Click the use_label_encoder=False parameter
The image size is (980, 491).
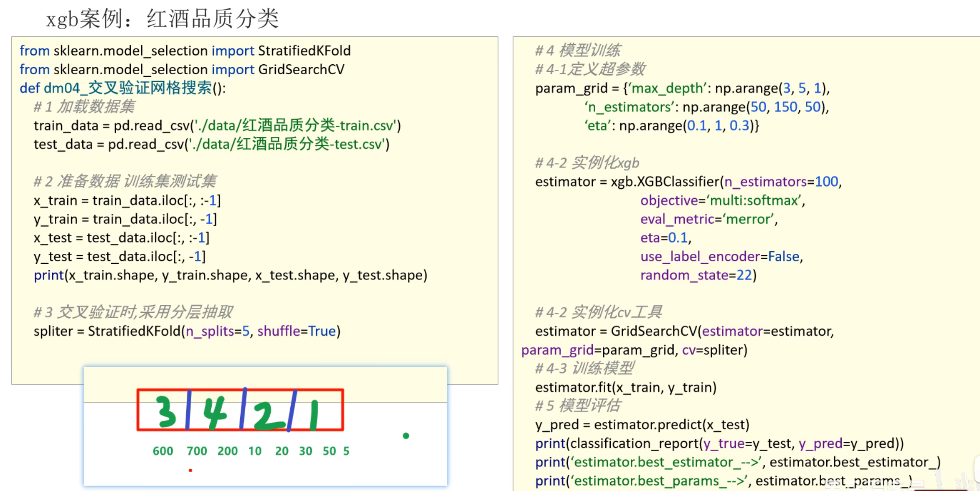pos(721,257)
